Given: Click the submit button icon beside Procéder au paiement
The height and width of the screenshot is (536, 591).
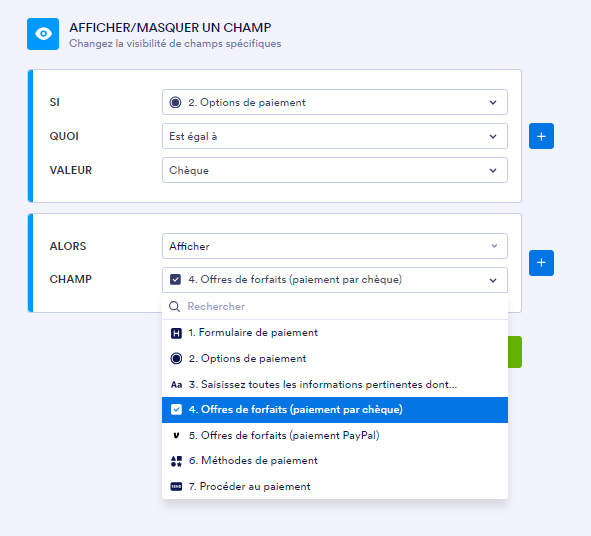Looking at the screenshot, I should click(176, 487).
